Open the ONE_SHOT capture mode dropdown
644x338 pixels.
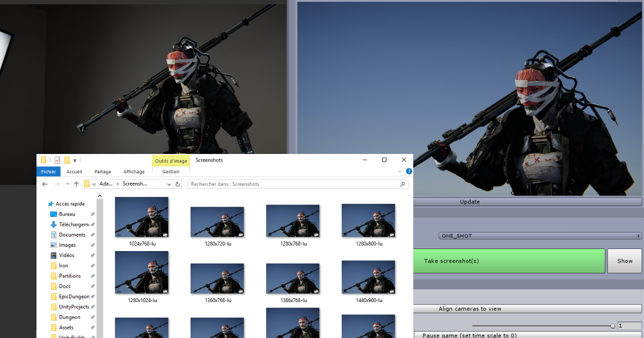(537, 235)
